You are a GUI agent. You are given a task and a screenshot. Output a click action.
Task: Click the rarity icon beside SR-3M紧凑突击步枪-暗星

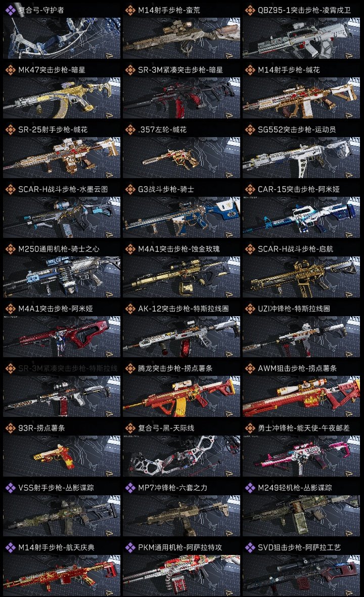pos(130,70)
